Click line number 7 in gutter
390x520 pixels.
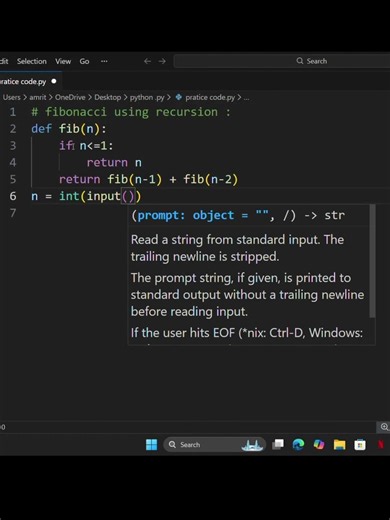pos(13,213)
